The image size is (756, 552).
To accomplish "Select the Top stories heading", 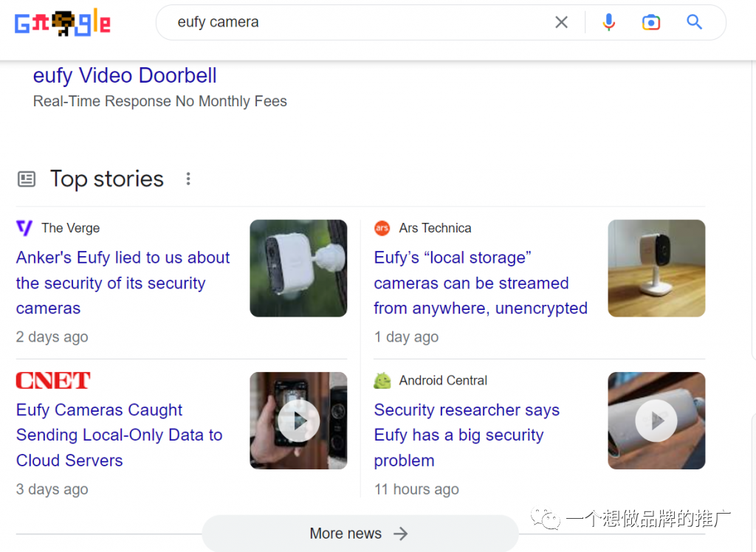I will pos(107,179).
